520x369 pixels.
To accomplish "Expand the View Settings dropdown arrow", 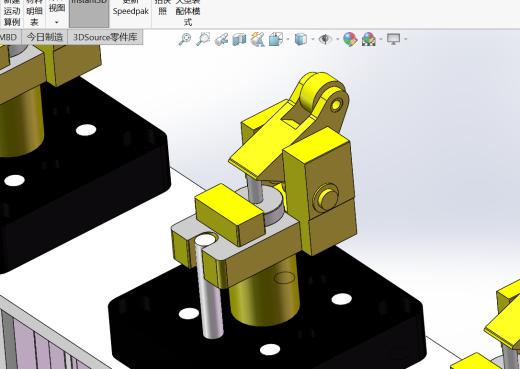I will coord(406,39).
